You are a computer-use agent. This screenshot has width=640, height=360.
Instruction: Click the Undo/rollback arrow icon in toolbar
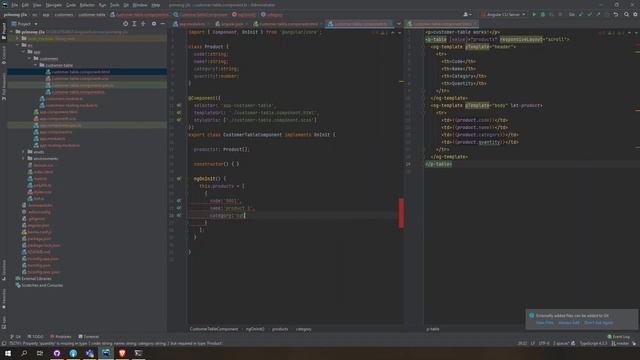tap(616, 14)
